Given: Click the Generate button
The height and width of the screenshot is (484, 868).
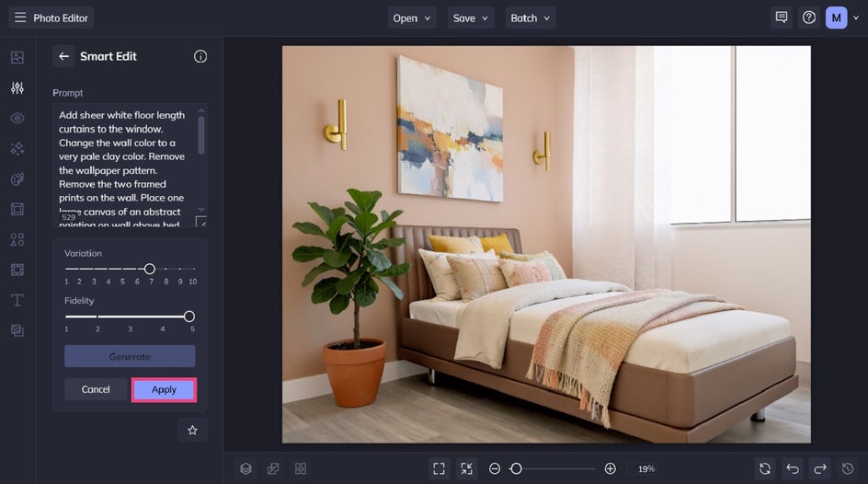Looking at the screenshot, I should tap(130, 357).
